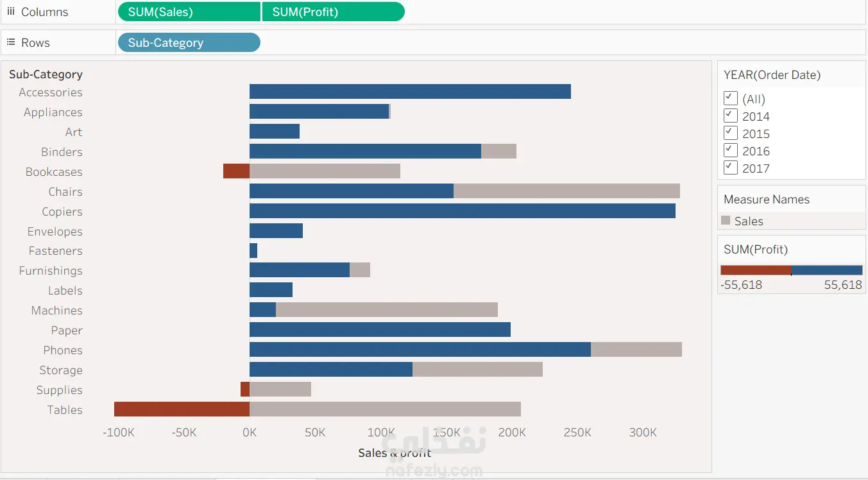Click the gray sales bar segment for Machines
The height and width of the screenshot is (480, 868).
387,310
